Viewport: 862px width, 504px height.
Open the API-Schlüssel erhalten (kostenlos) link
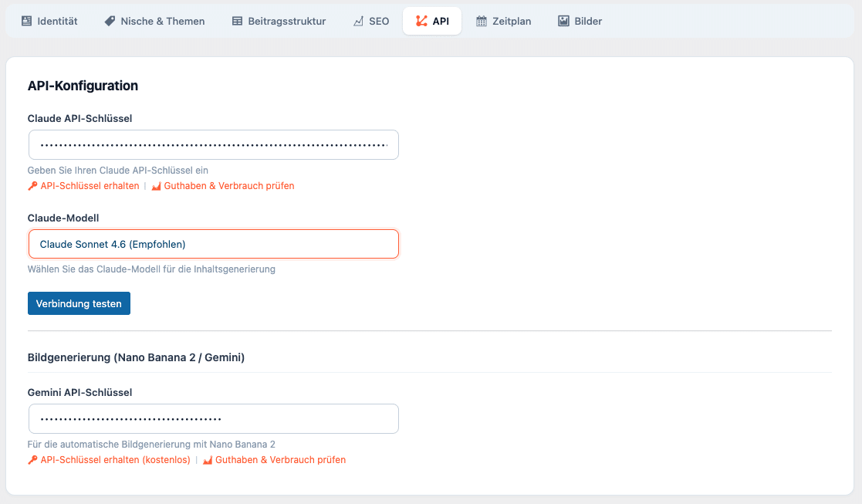coord(114,459)
